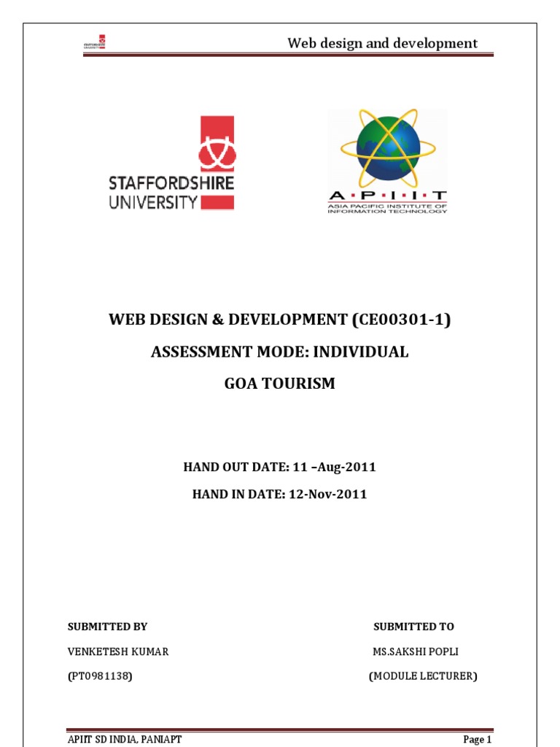Click the 'HAND OUT DATE: 11 –Aug-2011' line
560x747 pixels.
coord(279,467)
